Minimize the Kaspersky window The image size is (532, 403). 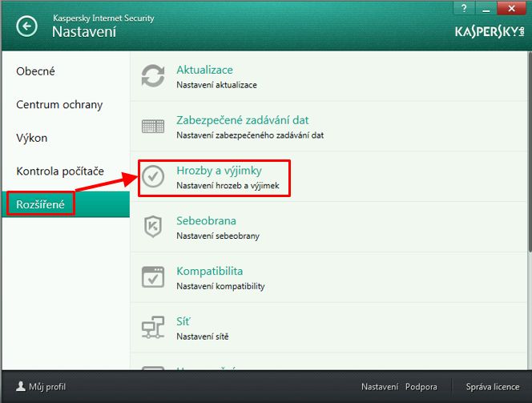click(x=486, y=8)
